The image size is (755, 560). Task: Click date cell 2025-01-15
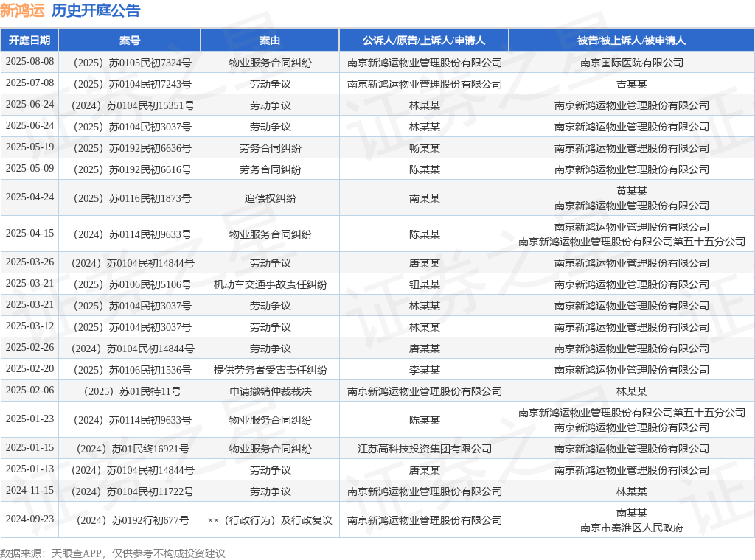[29, 448]
